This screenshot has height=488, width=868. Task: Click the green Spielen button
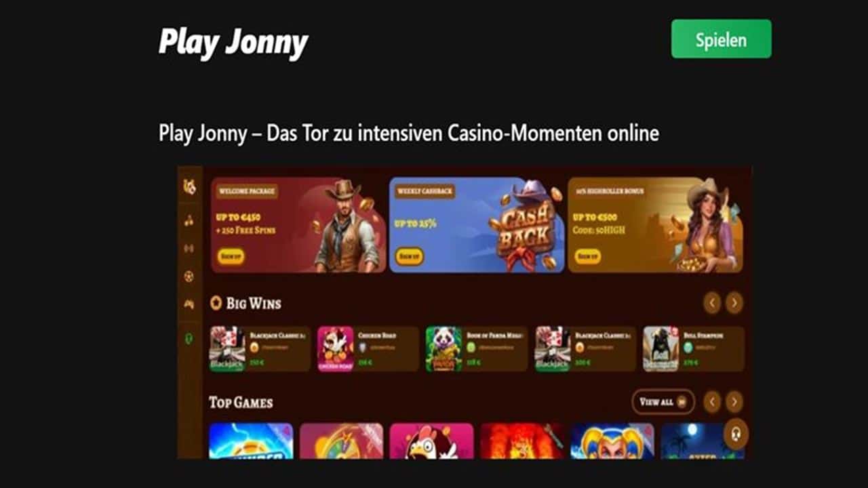722,39
